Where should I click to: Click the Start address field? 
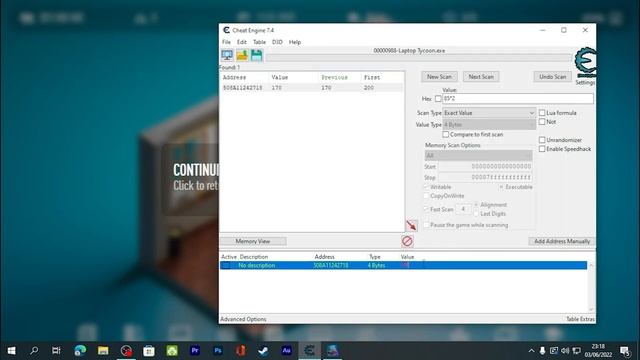(x=485, y=167)
